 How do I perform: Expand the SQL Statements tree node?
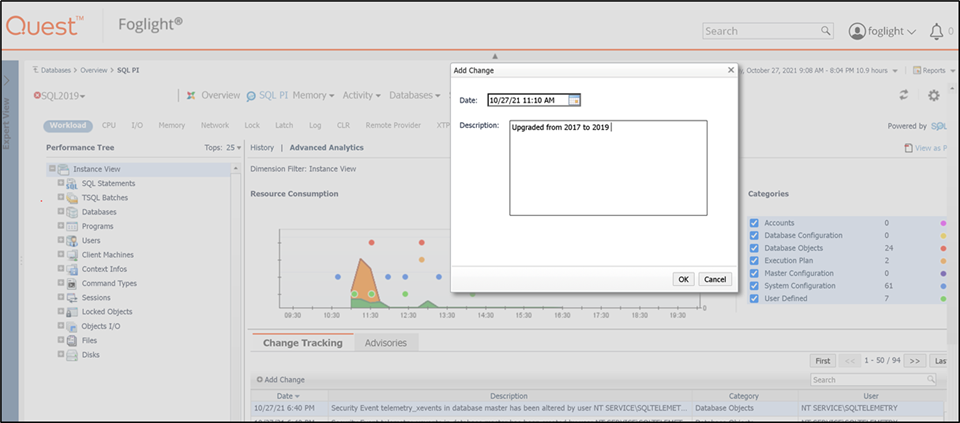pos(61,183)
